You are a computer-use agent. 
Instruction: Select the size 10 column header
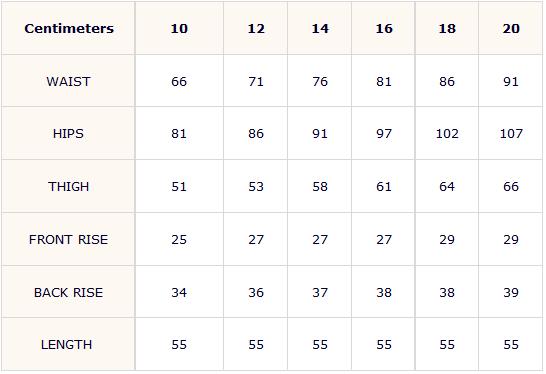(179, 28)
